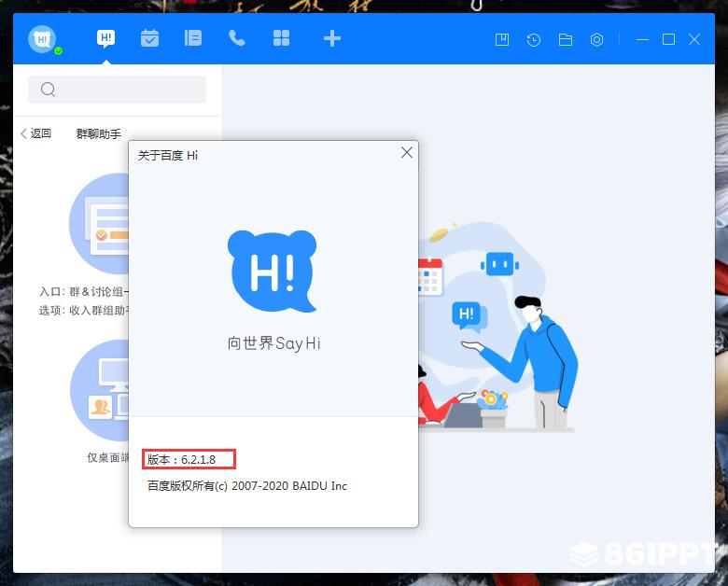
Task: Click the 版本：6.2.1.8 text
Action: tap(182, 459)
